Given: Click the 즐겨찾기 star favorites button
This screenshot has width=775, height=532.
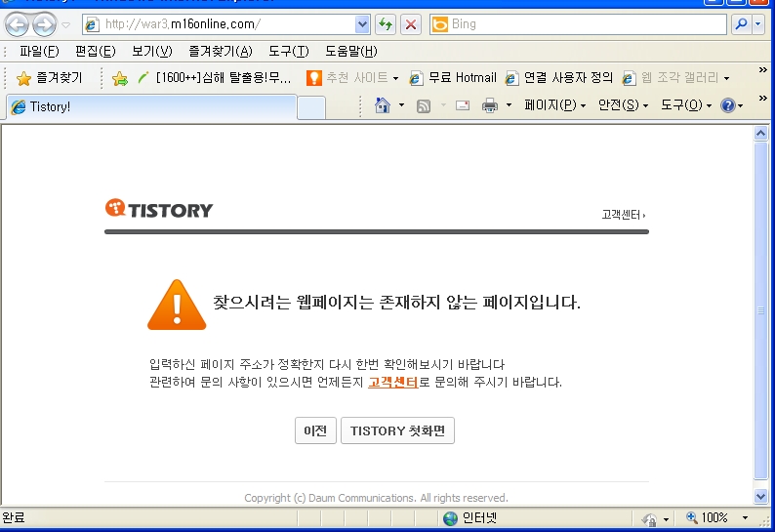Looking at the screenshot, I should [49, 78].
